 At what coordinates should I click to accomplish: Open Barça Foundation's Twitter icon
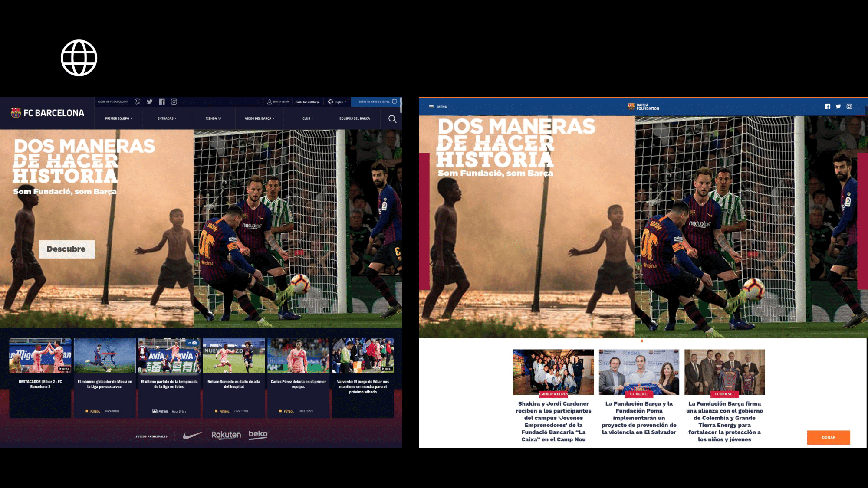click(838, 106)
